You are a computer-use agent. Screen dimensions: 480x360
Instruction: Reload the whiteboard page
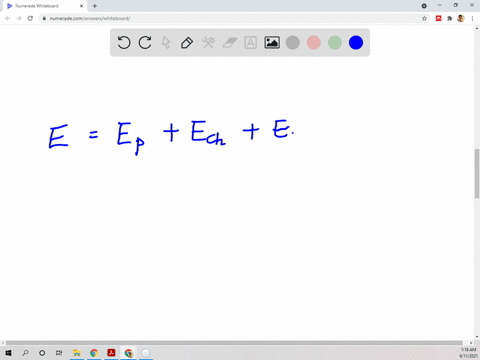30,18
